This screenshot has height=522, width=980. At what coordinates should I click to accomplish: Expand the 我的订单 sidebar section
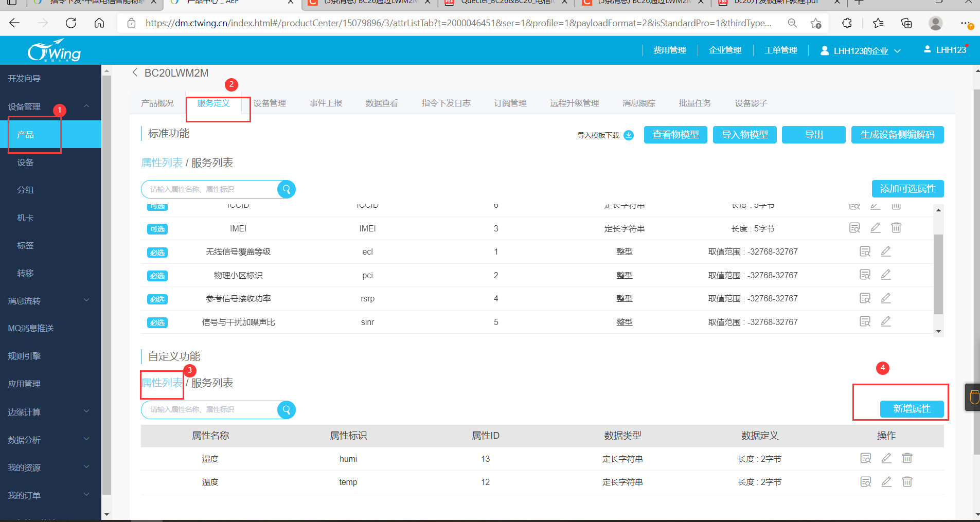86,495
